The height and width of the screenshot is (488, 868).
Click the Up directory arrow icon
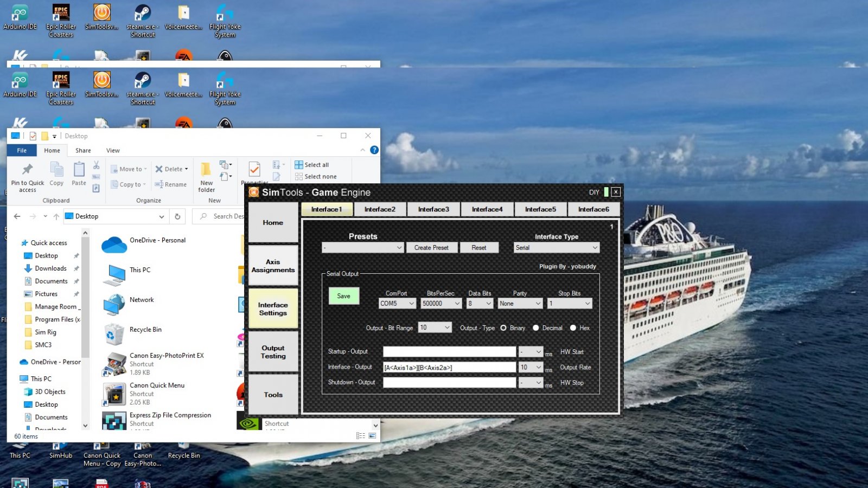(x=56, y=216)
